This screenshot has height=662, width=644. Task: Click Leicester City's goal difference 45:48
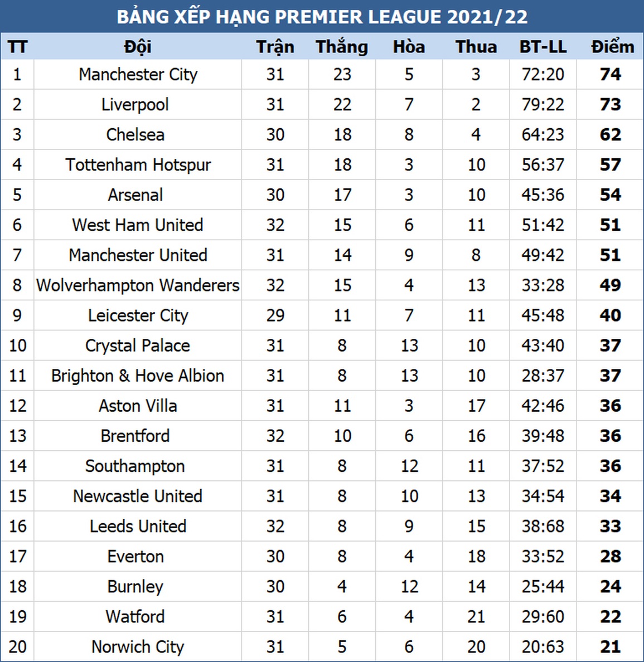[543, 315]
